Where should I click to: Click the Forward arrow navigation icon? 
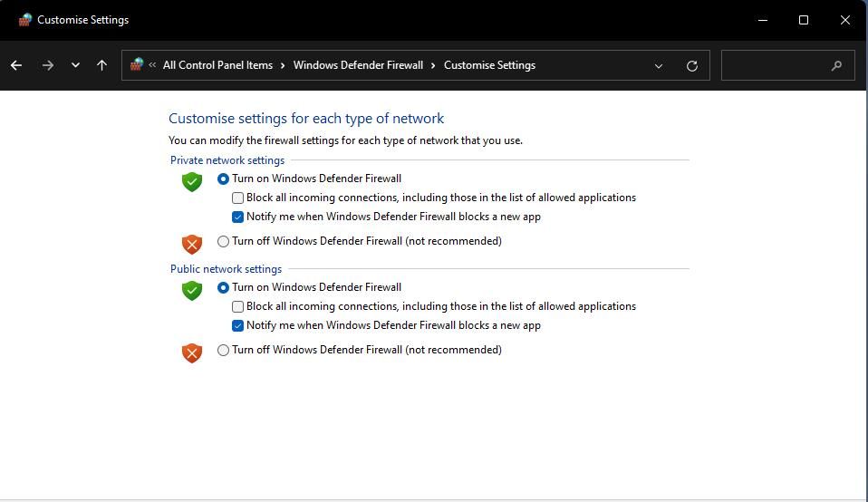48,65
